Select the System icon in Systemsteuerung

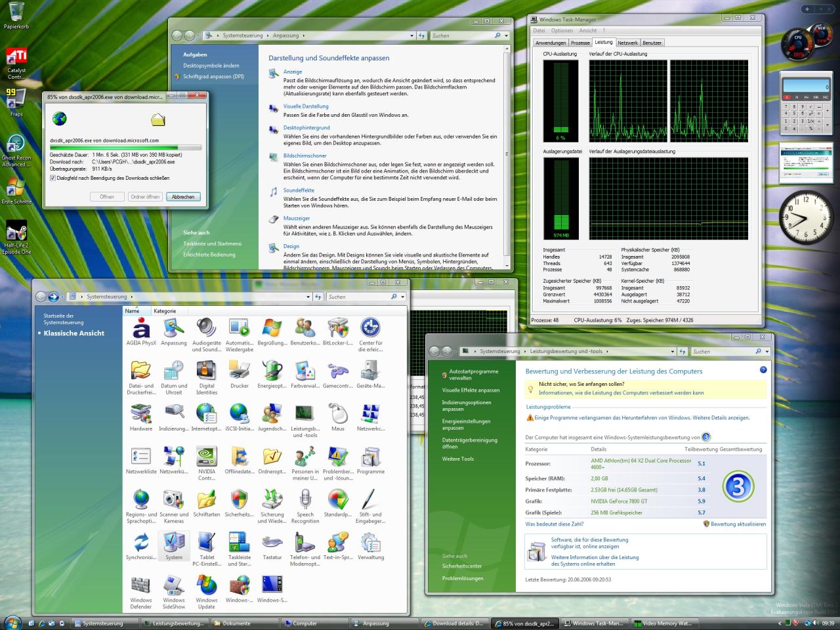(x=174, y=546)
